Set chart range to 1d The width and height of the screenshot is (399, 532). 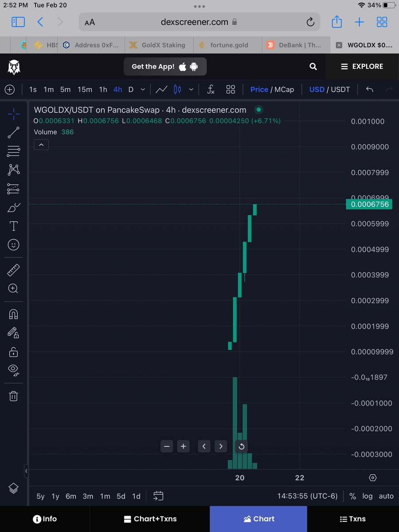(136, 496)
